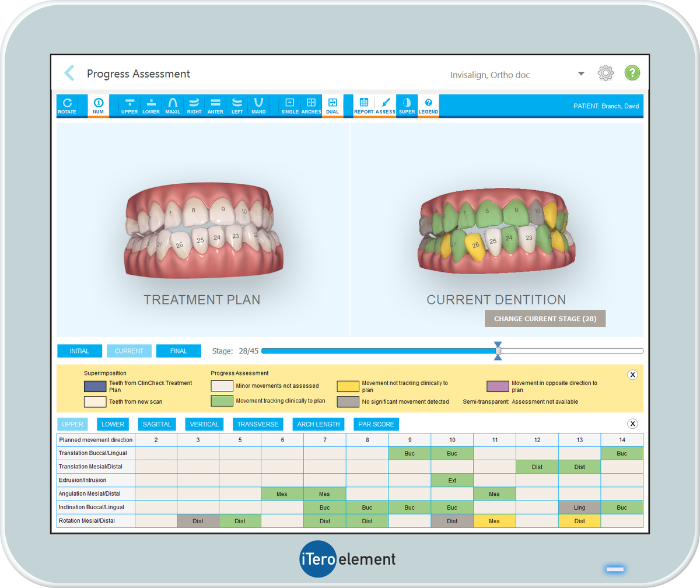Select the Vertical tab
This screenshot has height=588, width=700.
[x=204, y=424]
